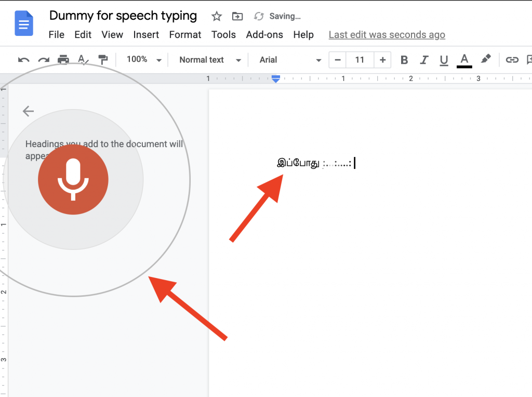Open the text color picker

tap(464, 60)
